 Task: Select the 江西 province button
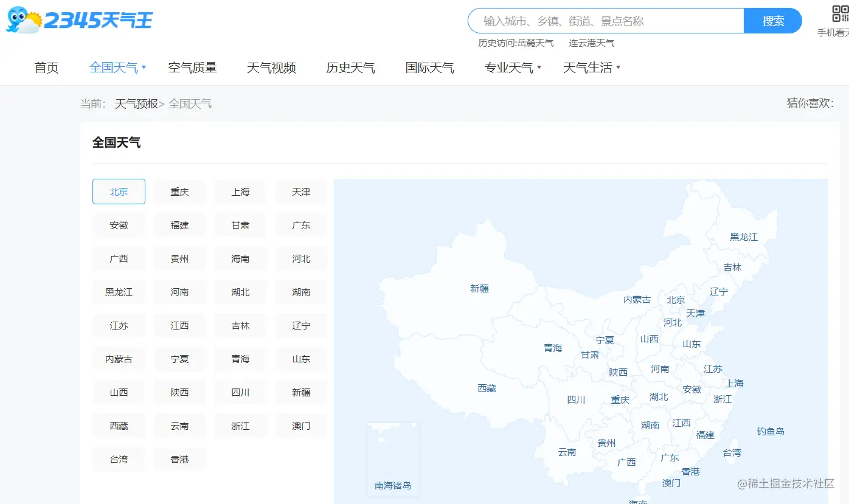pyautogui.click(x=179, y=325)
